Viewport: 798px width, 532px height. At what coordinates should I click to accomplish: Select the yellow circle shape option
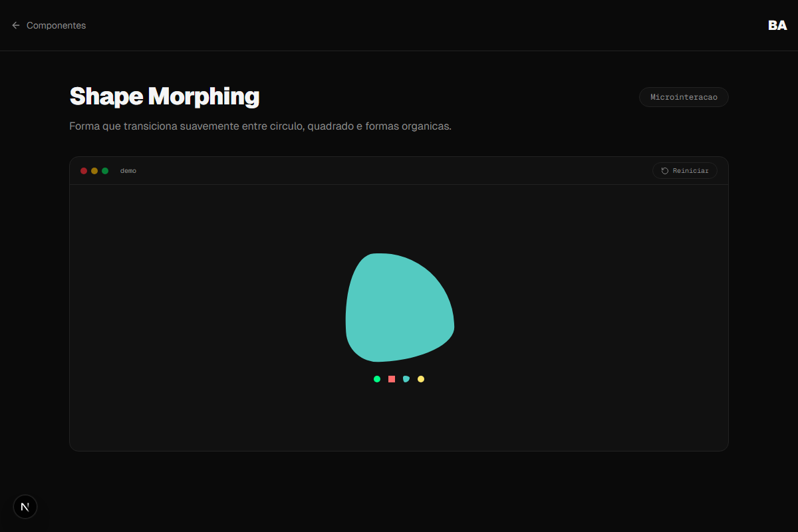pos(420,378)
